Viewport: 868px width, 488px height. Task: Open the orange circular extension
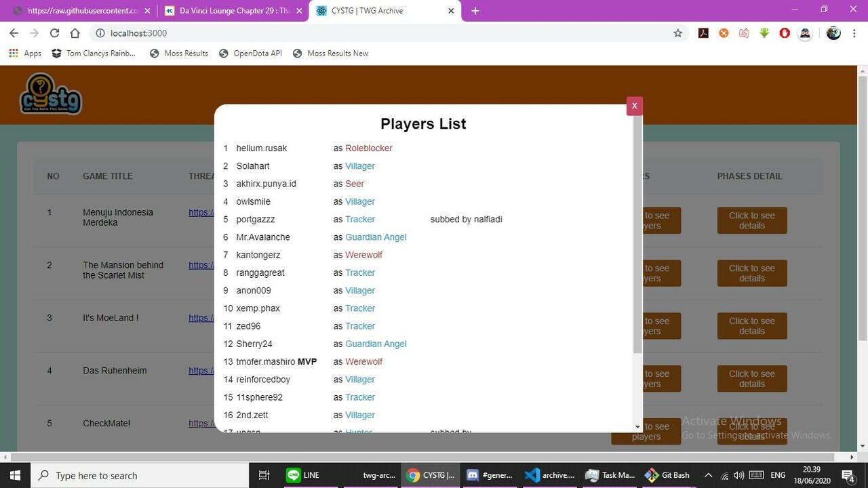724,33
